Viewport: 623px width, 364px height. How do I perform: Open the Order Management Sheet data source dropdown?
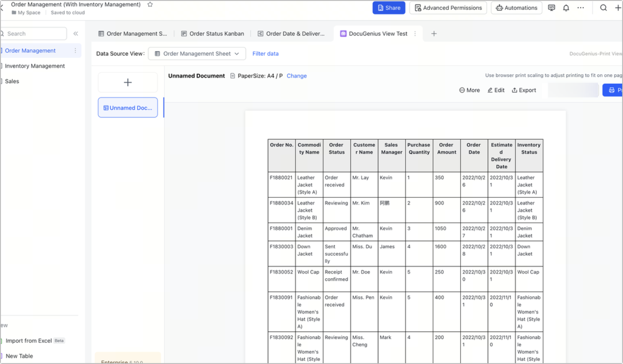[x=197, y=53]
